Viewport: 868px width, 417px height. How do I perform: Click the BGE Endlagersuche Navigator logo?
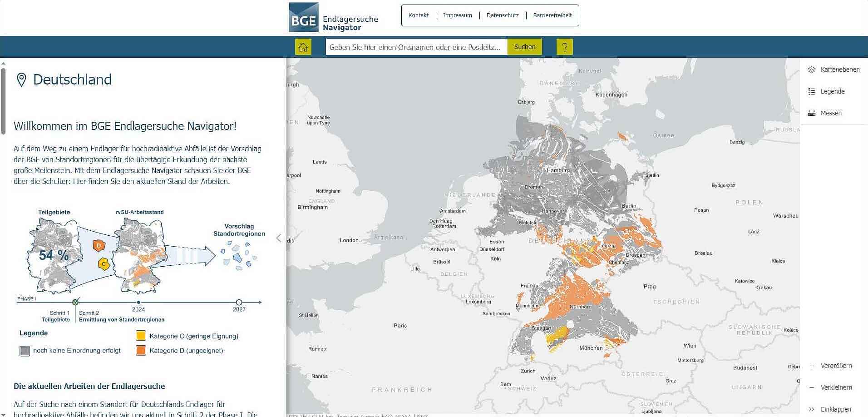(334, 18)
